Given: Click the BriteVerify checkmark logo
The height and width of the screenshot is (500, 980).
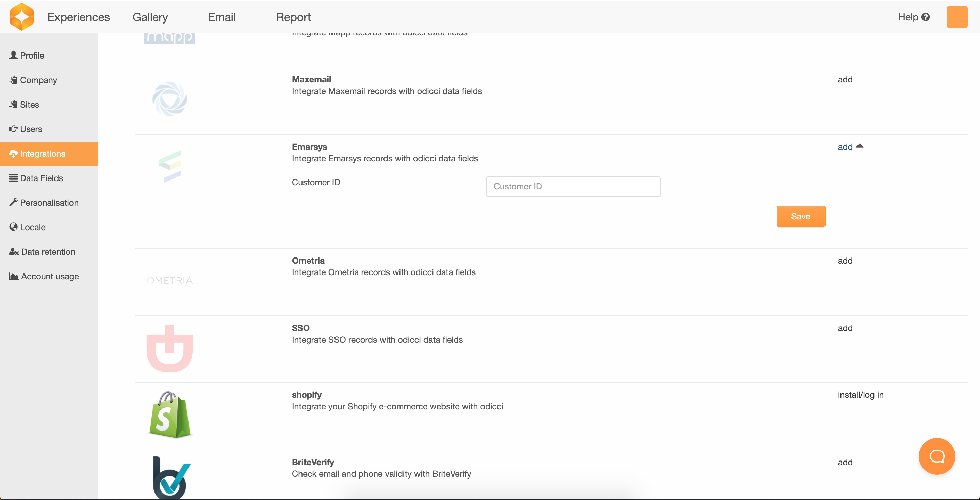Looking at the screenshot, I should 171,478.
